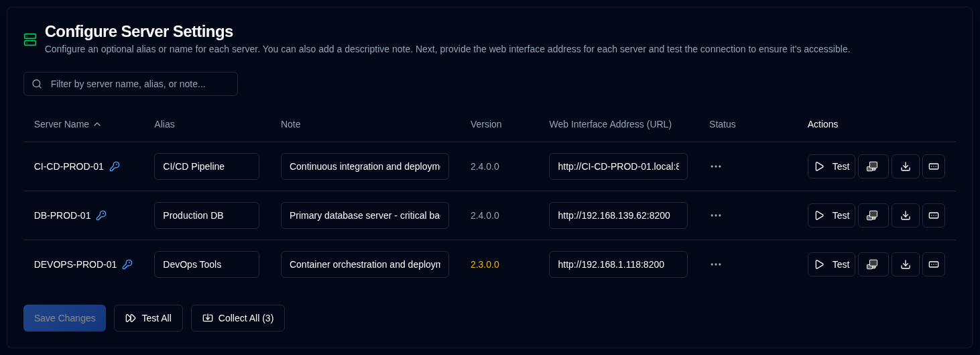Screen dimensions: 980x355
Task: Click the Test All button
Action: 148,318
